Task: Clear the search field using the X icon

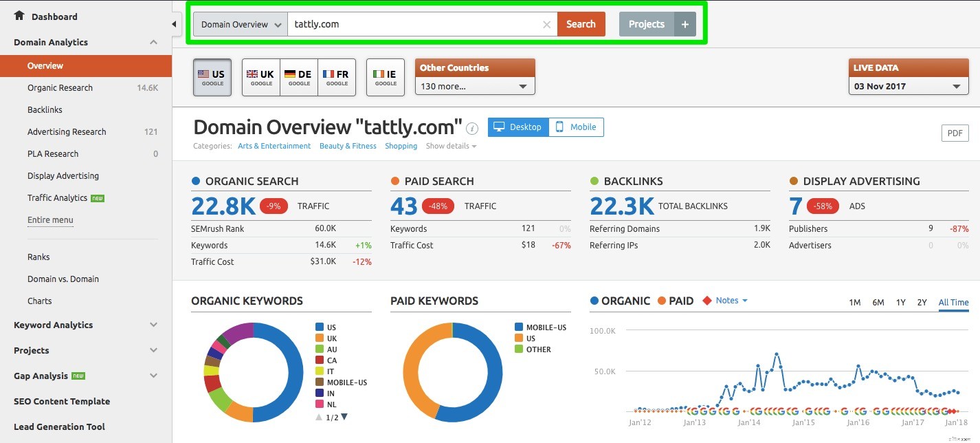Action: pos(546,24)
